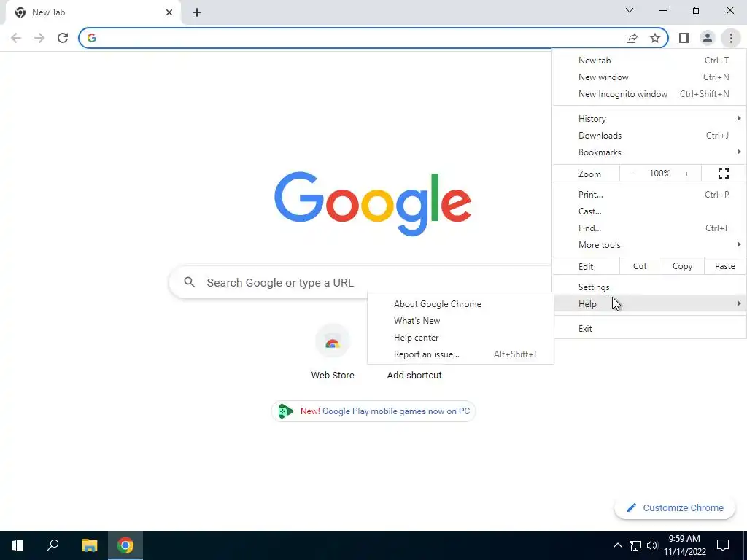Click the browser forward arrow
Screen dimensions: 747x560
39,38
